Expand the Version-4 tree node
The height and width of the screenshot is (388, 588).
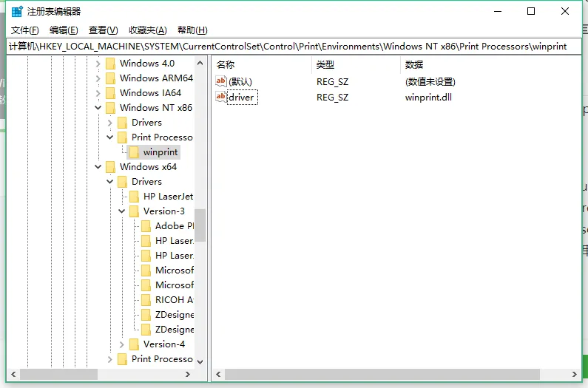[122, 344]
